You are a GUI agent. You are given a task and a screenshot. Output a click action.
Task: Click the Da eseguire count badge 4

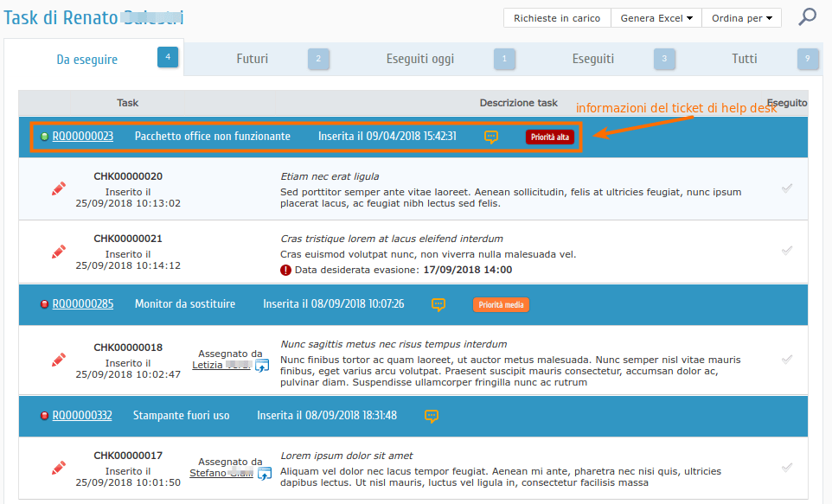168,57
